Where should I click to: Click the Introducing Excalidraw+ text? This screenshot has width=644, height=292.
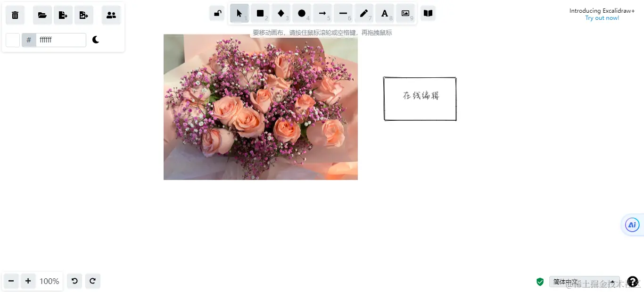point(602,11)
